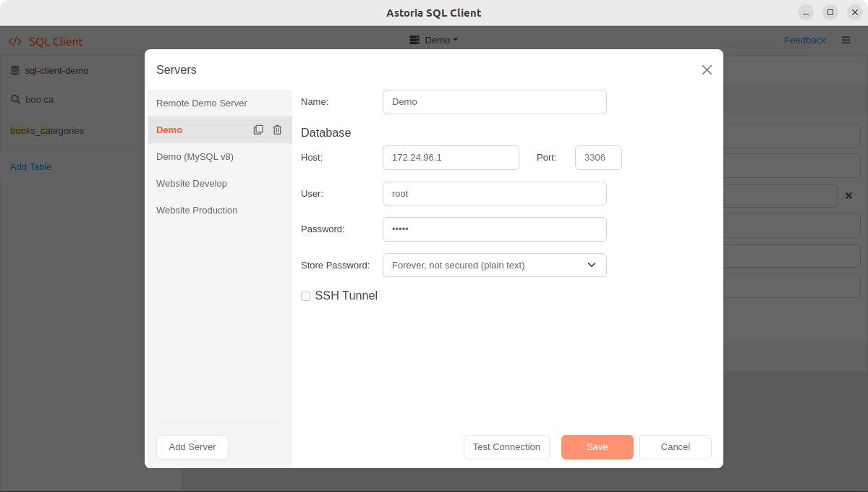
Task: Delete the Demo server with trash icon
Action: pyautogui.click(x=277, y=130)
